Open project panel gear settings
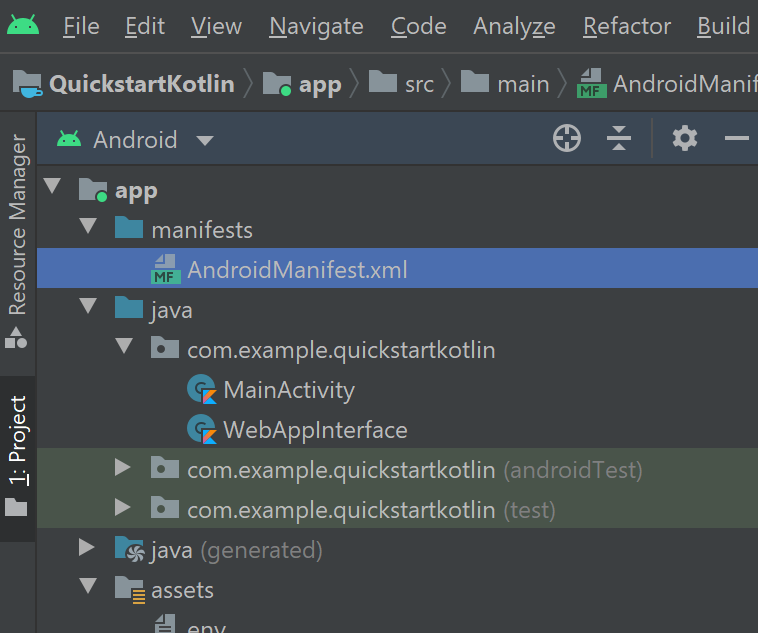The width and height of the screenshot is (758, 633). tap(685, 138)
